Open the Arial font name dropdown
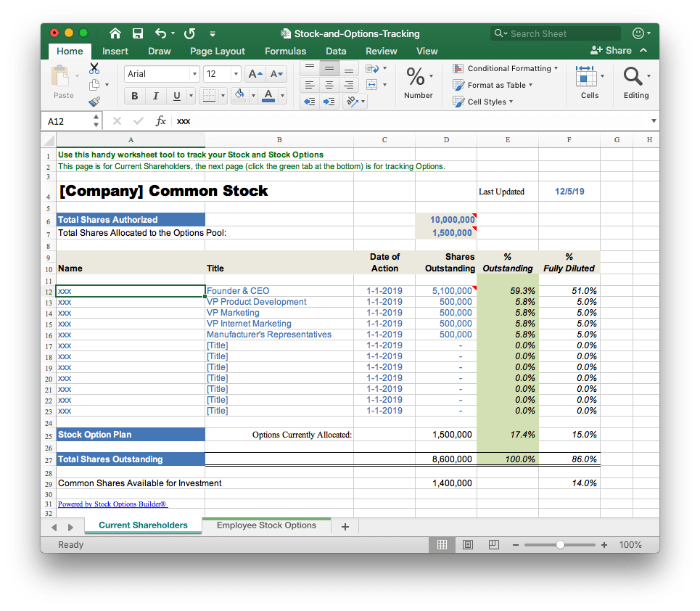Image resolution: width=700 pixels, height=611 pixels. point(194,74)
